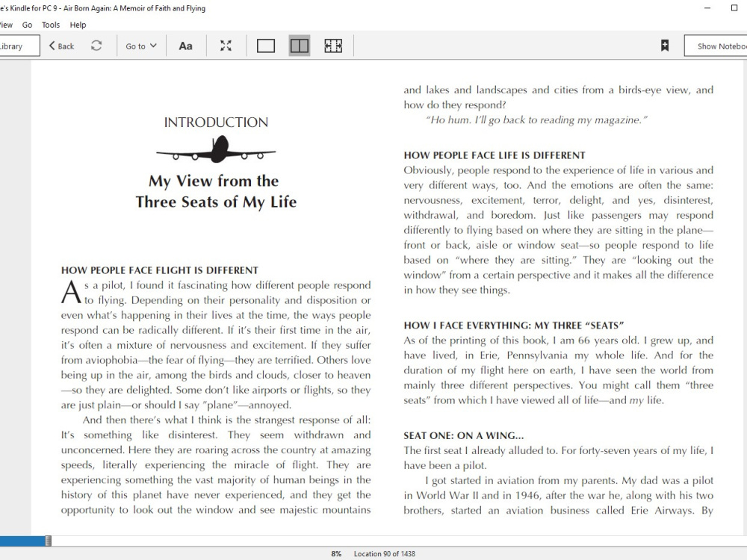This screenshot has width=747, height=560.
Task: Enter full screen mode icon
Action: tap(226, 46)
